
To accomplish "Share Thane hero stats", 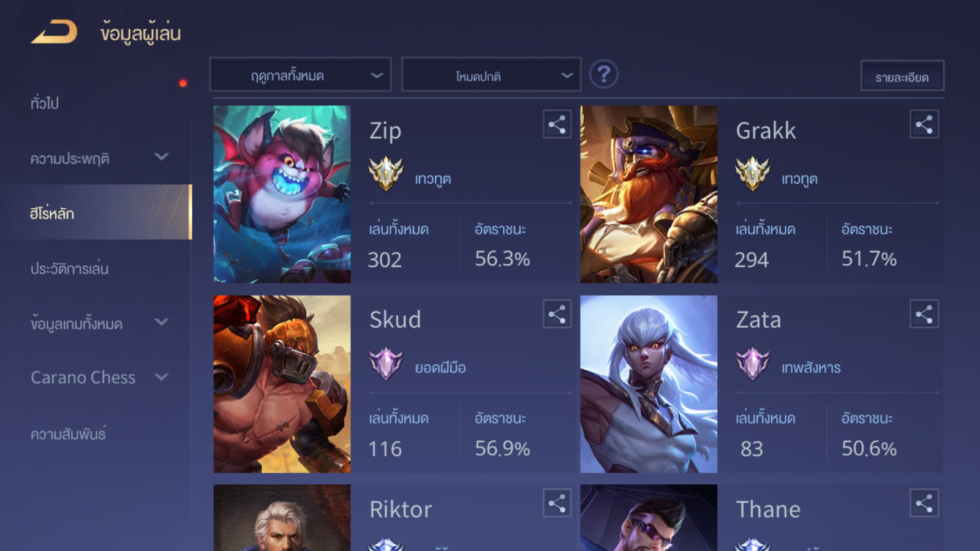I will point(924,503).
